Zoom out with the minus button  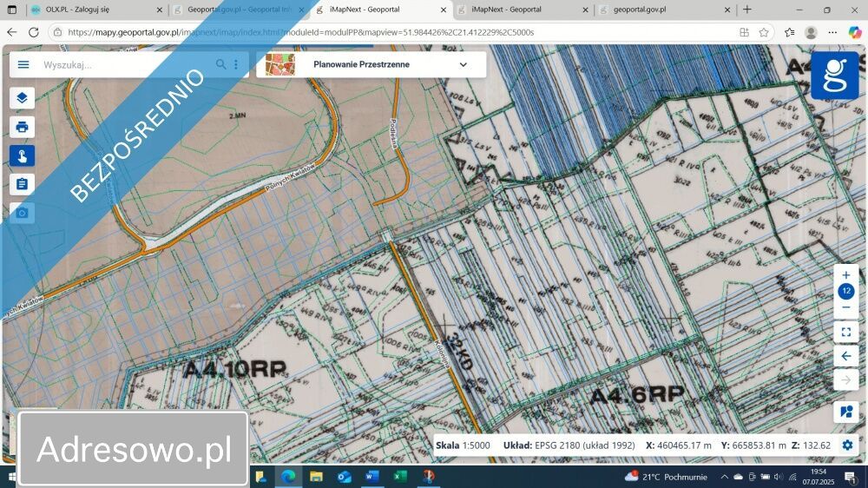click(845, 307)
